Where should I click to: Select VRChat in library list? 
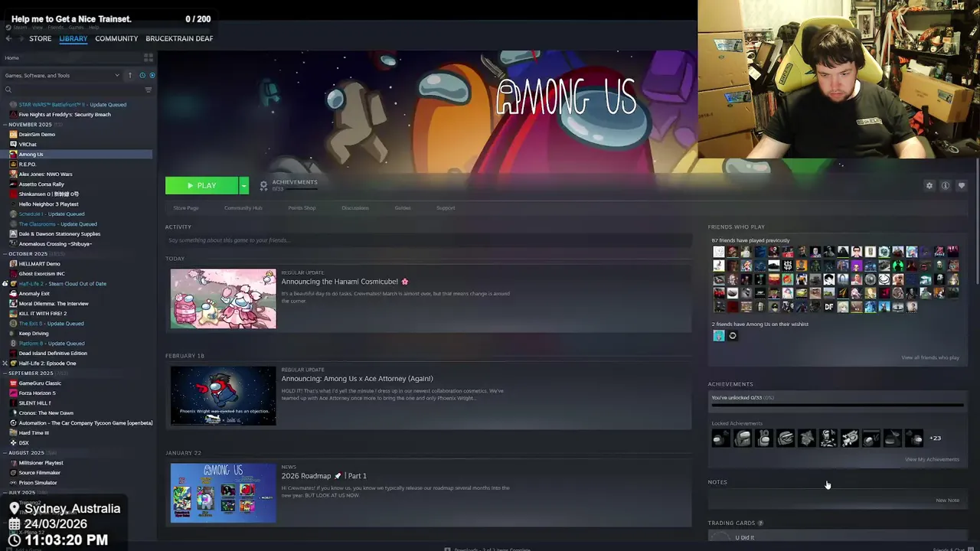coord(28,144)
